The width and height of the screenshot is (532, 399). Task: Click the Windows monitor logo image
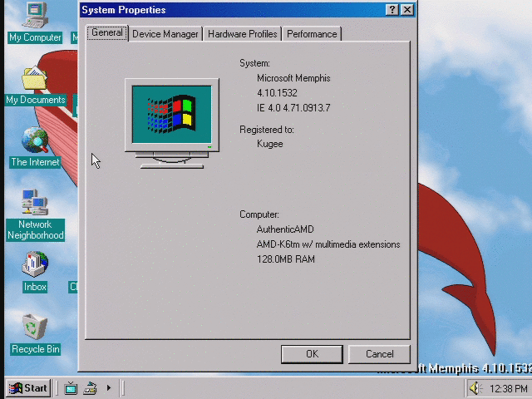coord(172,124)
